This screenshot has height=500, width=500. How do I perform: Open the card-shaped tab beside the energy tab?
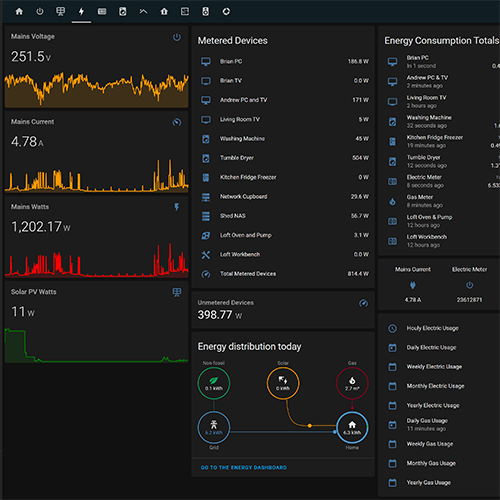coord(102,12)
